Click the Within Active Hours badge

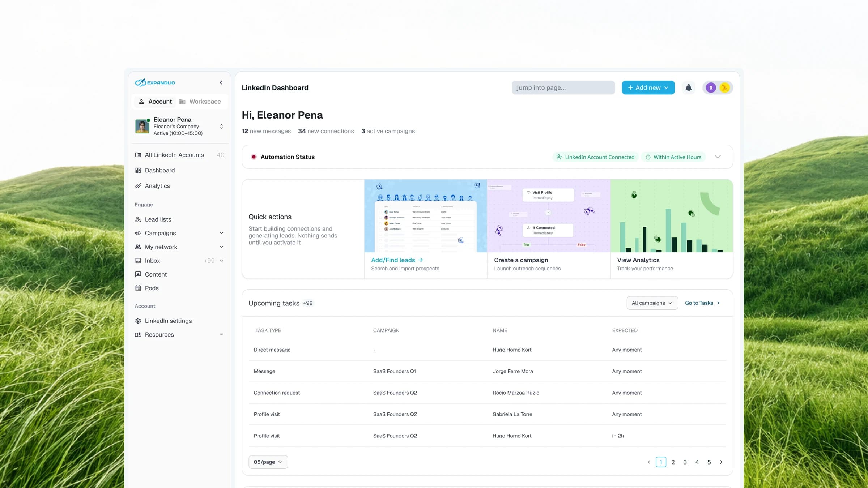pyautogui.click(x=673, y=157)
